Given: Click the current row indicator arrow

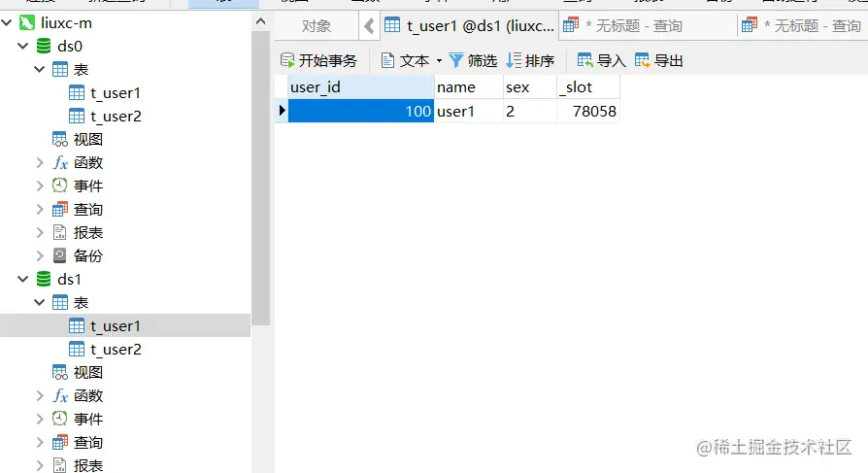Looking at the screenshot, I should click(282, 111).
